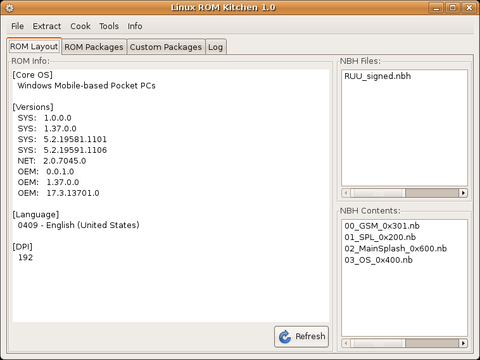Click NBH Contents scrollbar right arrow
This screenshot has width=480, height=360.
[463, 343]
